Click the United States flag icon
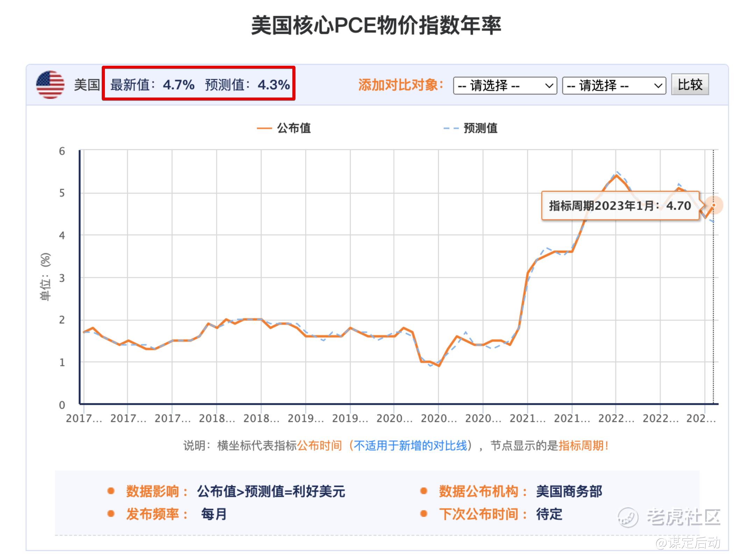735x560 pixels. pos(50,85)
